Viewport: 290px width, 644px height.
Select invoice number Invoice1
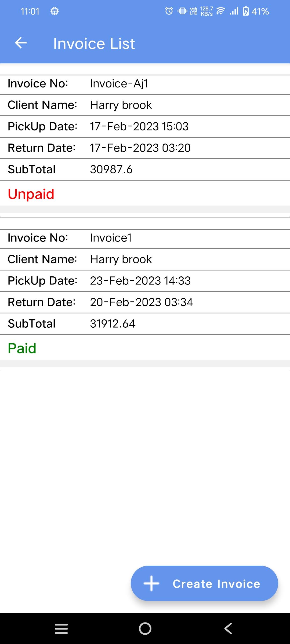pyautogui.click(x=111, y=238)
